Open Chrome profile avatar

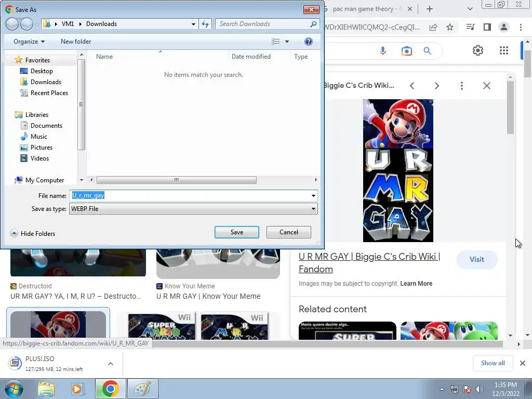(x=504, y=27)
